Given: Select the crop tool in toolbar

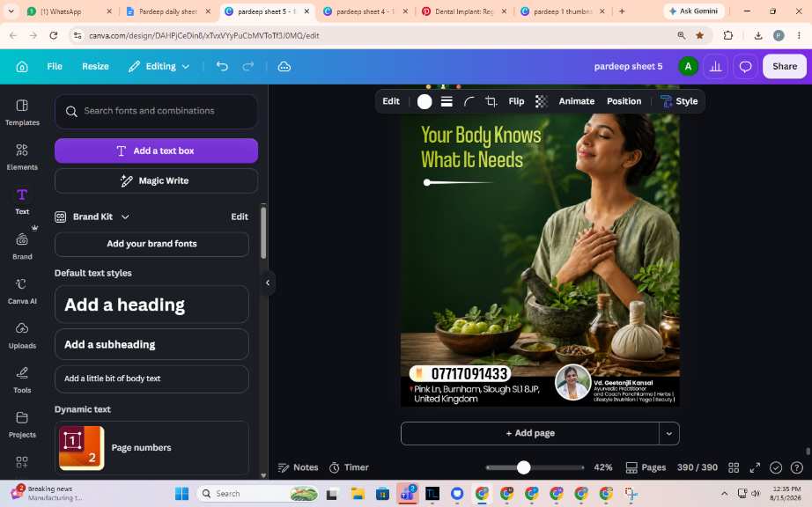Looking at the screenshot, I should tap(491, 101).
